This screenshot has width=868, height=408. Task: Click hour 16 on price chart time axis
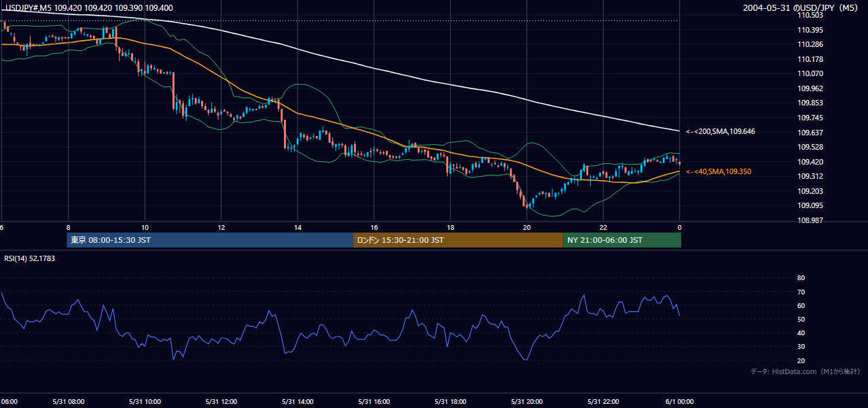click(x=374, y=227)
